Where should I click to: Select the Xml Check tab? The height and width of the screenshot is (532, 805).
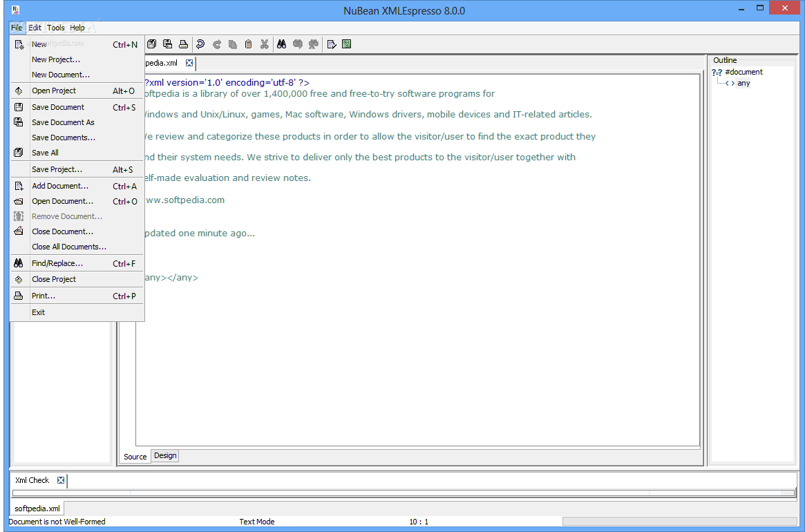(32, 480)
